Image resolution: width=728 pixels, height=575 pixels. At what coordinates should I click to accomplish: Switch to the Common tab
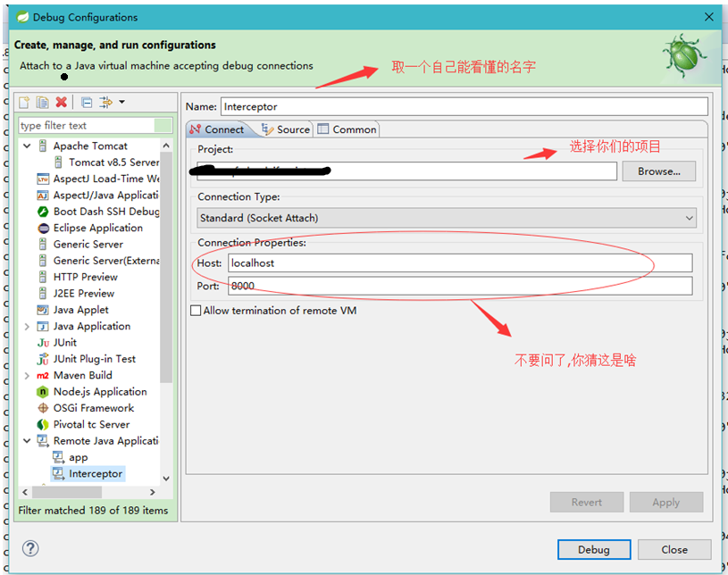click(347, 129)
